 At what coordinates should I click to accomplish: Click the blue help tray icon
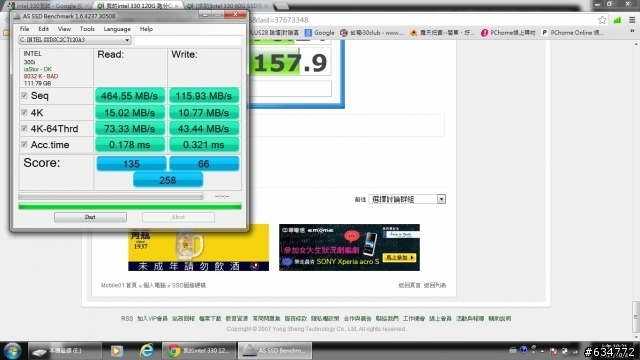[523, 350]
